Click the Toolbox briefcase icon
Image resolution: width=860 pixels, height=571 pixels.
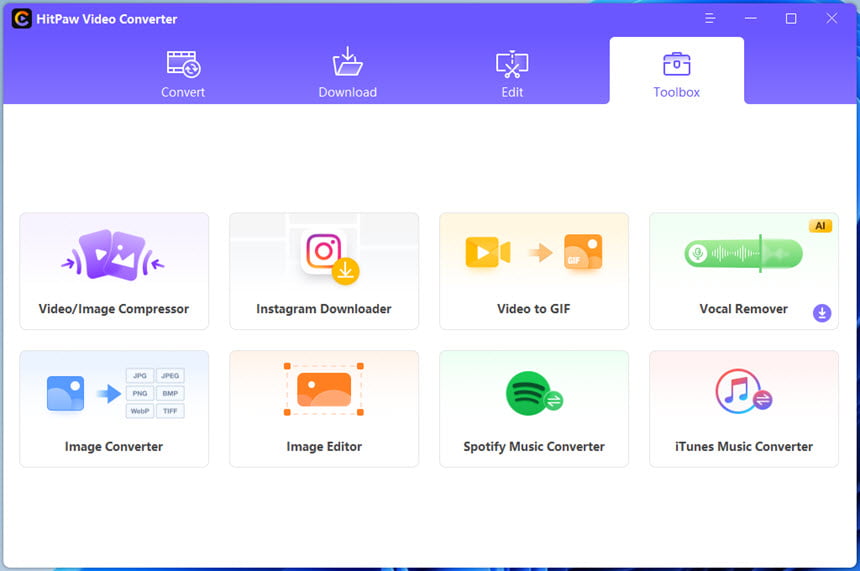tap(676, 64)
